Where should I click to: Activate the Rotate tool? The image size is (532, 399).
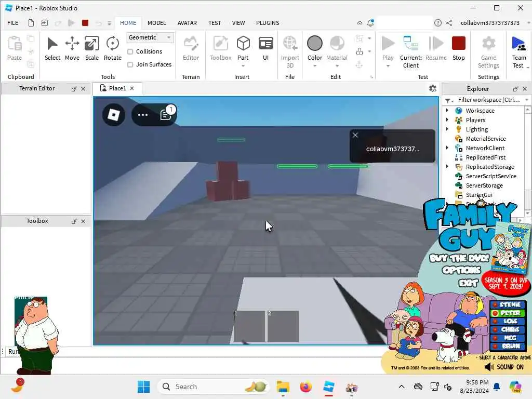tap(112, 44)
